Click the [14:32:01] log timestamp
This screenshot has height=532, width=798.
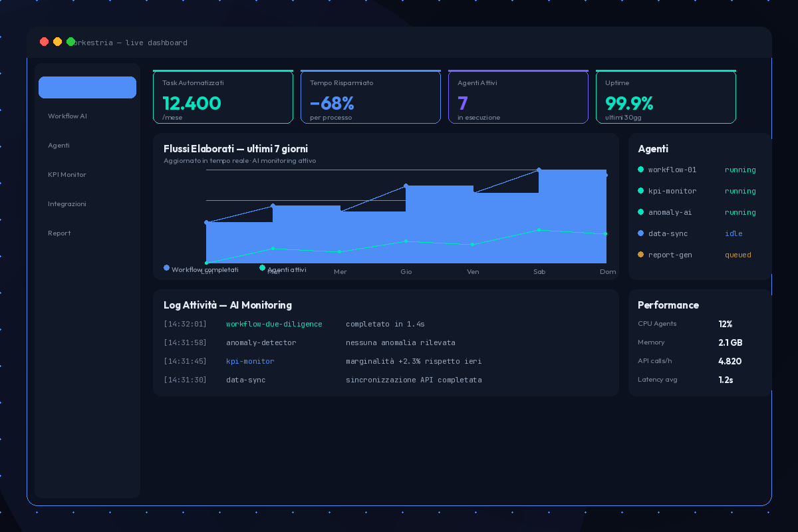185,325
